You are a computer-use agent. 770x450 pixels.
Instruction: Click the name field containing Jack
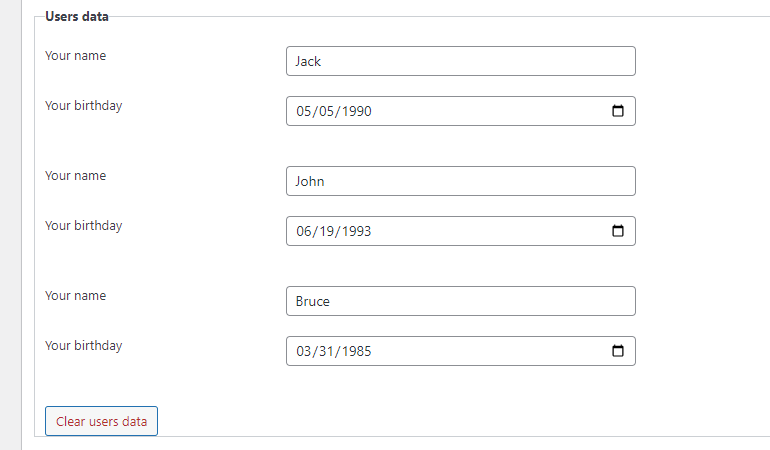pos(460,61)
